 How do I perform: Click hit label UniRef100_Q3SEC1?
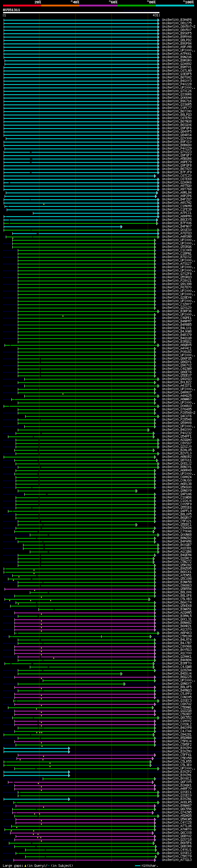tap(177, 792)
